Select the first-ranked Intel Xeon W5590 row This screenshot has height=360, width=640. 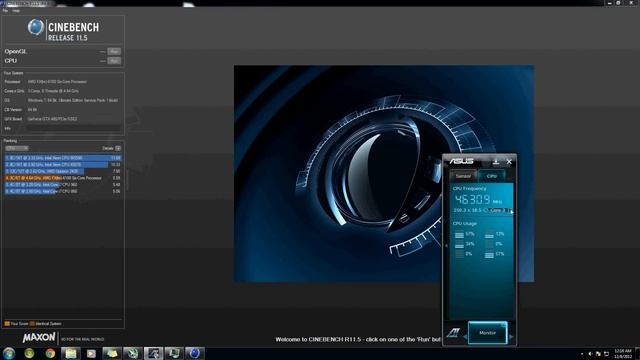[63, 158]
